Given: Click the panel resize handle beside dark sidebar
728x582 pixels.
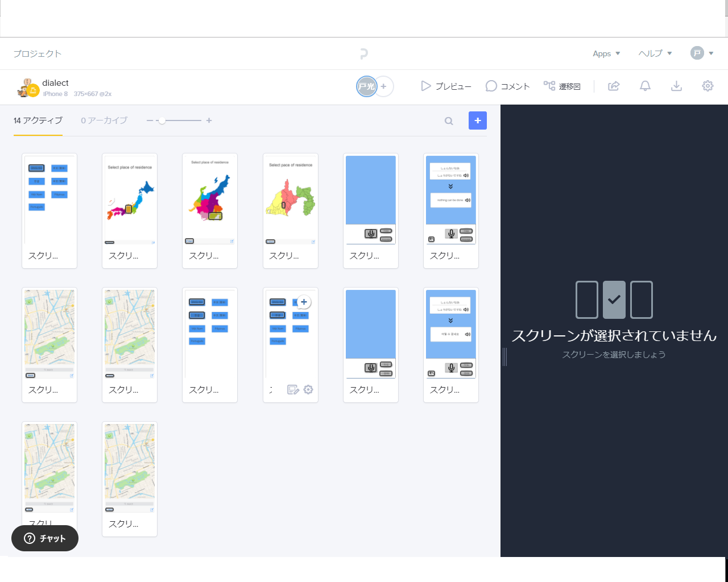Looking at the screenshot, I should click(504, 357).
